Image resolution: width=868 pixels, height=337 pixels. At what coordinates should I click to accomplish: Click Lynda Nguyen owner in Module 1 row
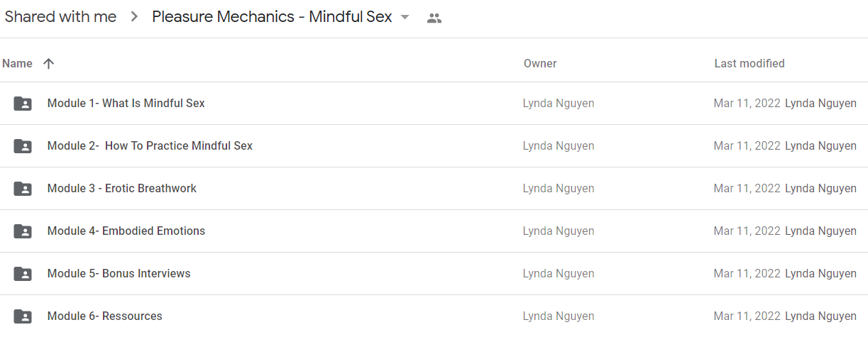pyautogui.click(x=559, y=103)
